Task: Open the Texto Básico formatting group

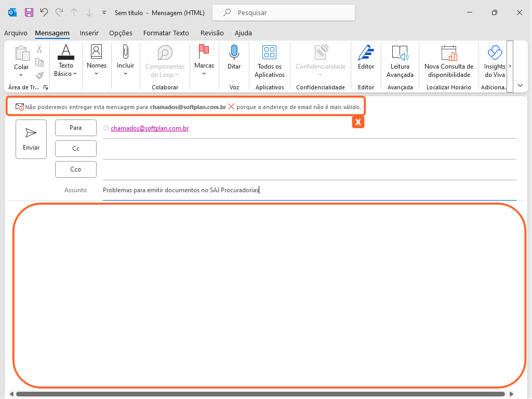Action: 66,61
